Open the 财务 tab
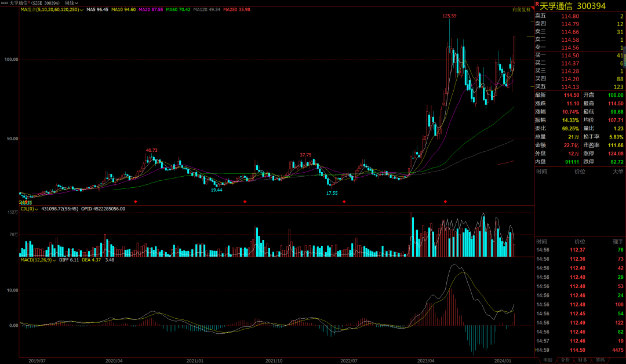 (x=584, y=360)
